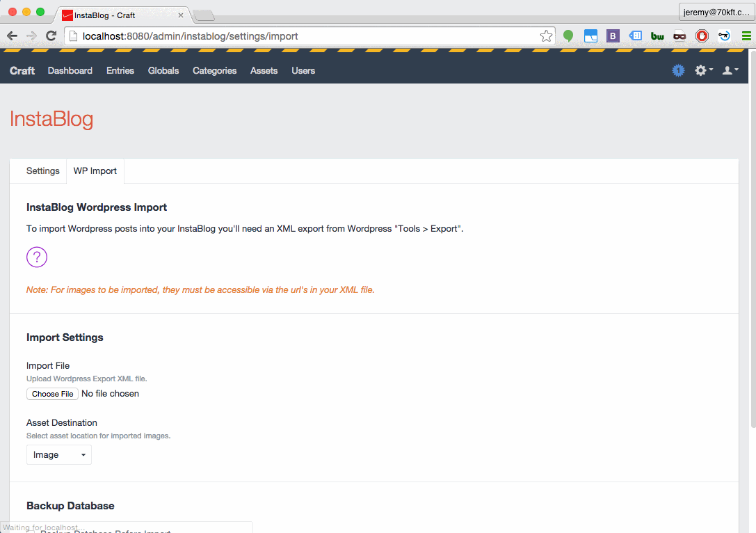Click the browser forward arrow

pos(31,35)
